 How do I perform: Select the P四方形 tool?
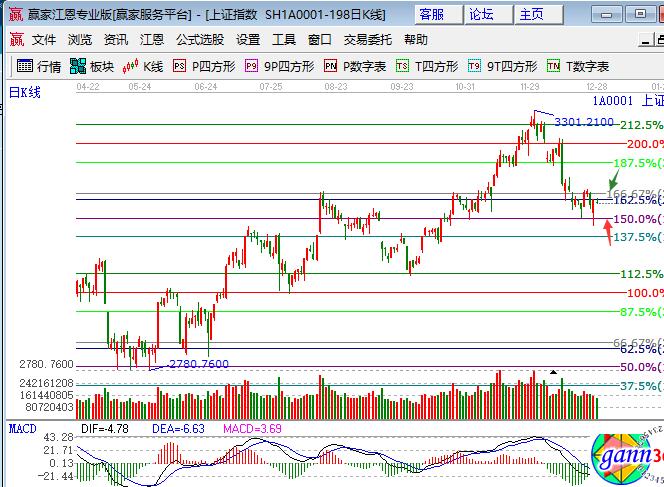click(204, 67)
